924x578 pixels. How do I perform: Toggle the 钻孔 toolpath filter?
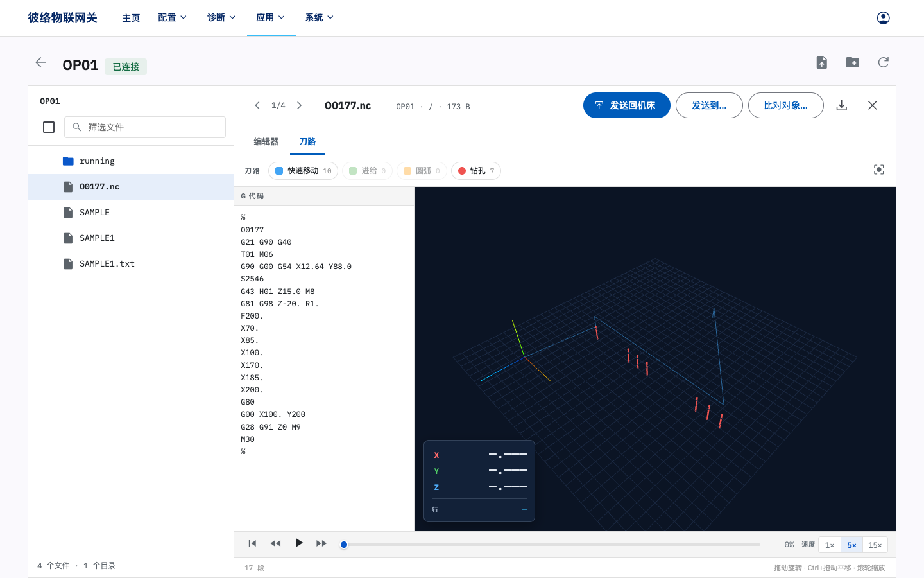coord(475,171)
